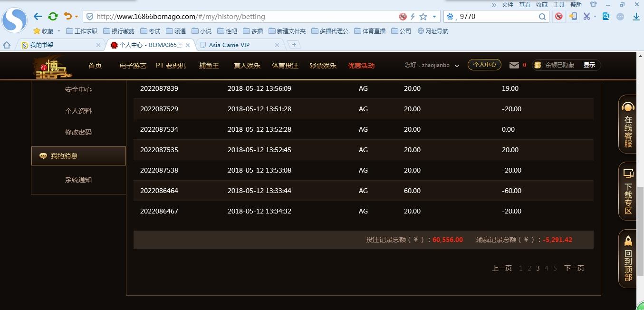
Task: Click 显示 to reveal the balance
Action: coord(589,65)
